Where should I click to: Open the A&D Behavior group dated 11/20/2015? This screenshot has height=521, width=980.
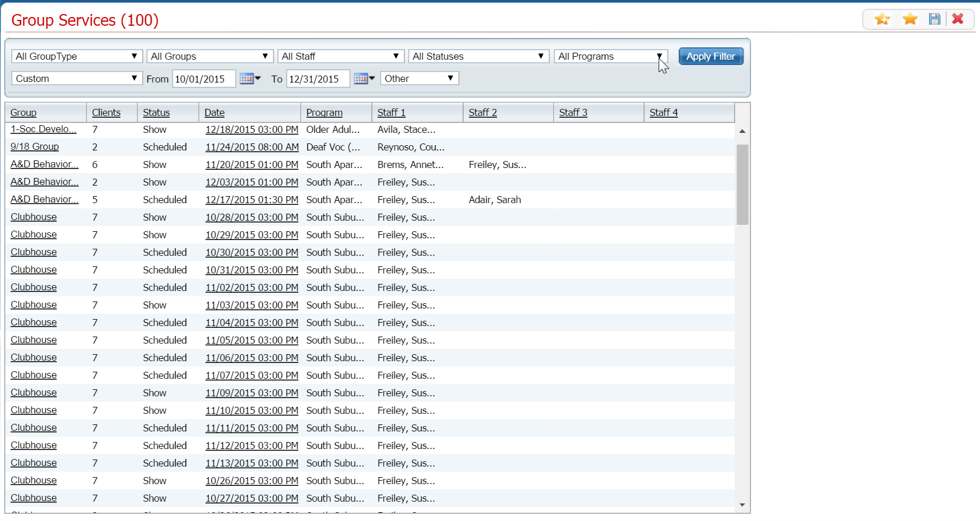(x=44, y=164)
